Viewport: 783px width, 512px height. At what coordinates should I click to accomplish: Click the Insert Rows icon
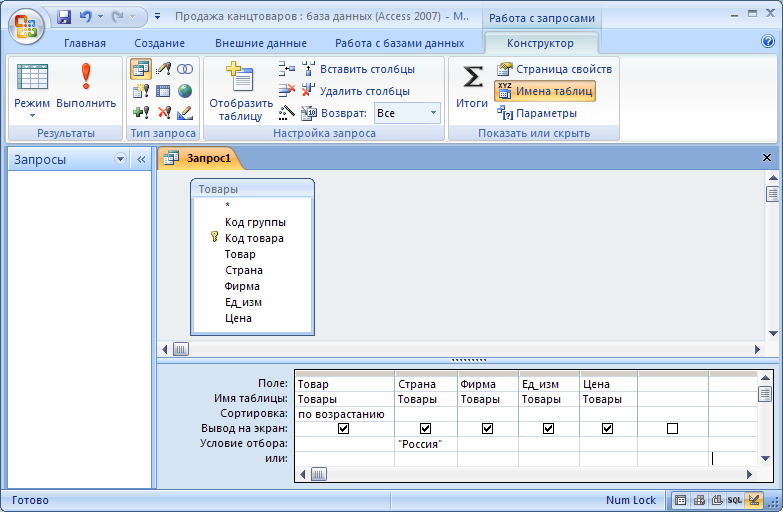287,69
